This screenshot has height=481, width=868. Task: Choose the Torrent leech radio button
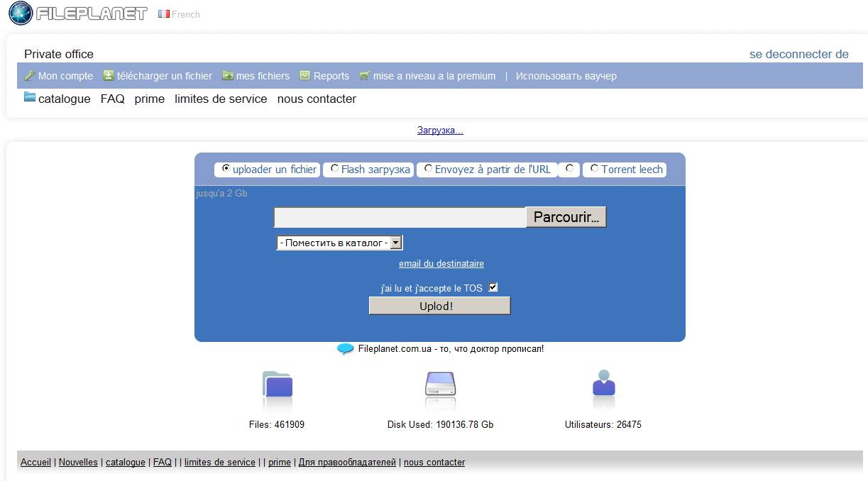point(594,169)
